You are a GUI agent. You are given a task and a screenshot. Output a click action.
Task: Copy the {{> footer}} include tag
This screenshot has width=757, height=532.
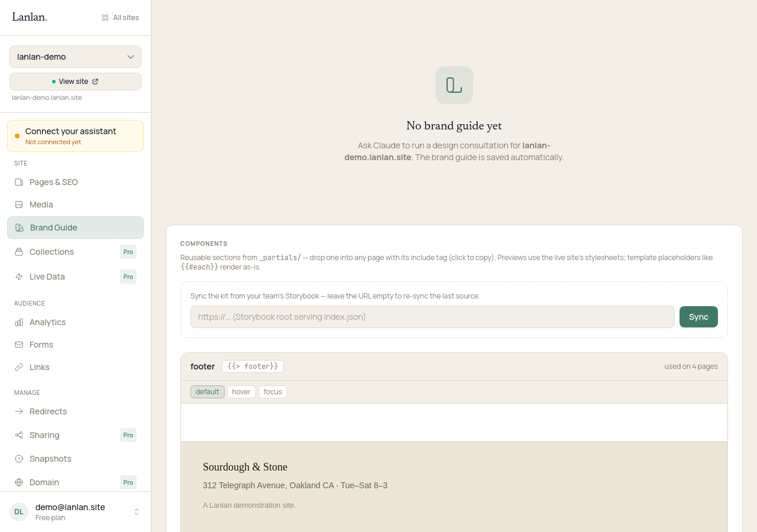coord(253,366)
